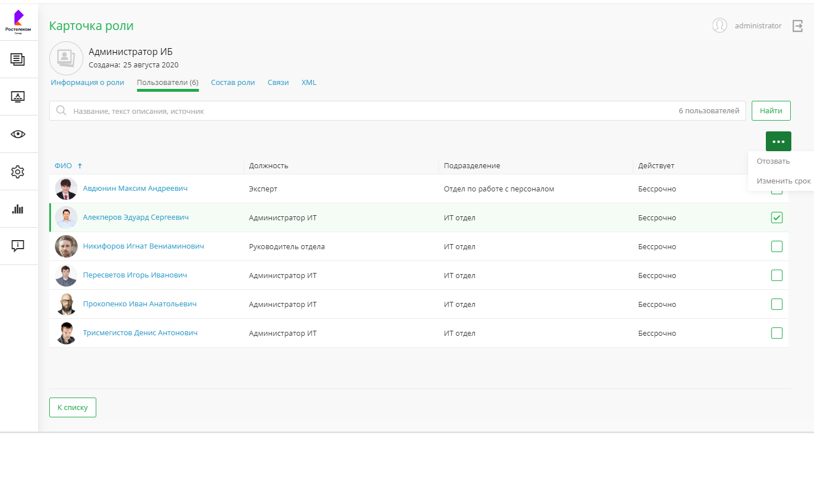Click the info speech bubble icon
This screenshot has height=504, width=814.
(x=18, y=246)
